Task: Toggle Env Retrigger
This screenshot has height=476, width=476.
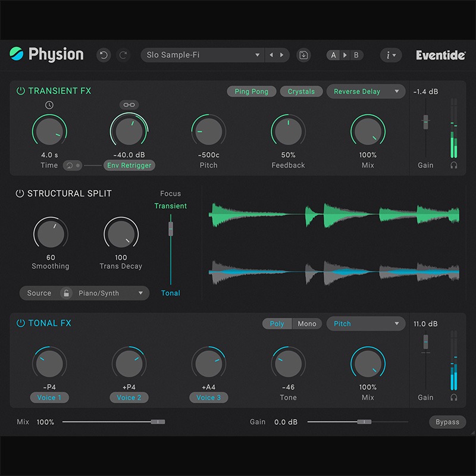Action: point(129,165)
